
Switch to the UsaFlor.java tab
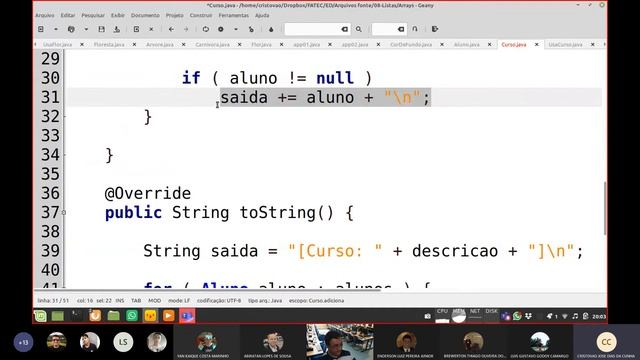tap(58, 44)
